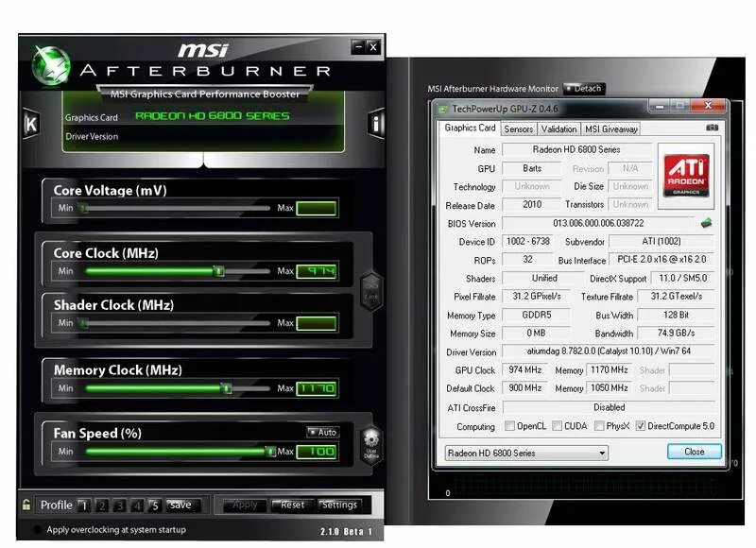Click the GPU name value Barts
This screenshot has height=548, width=756.
[532, 168]
